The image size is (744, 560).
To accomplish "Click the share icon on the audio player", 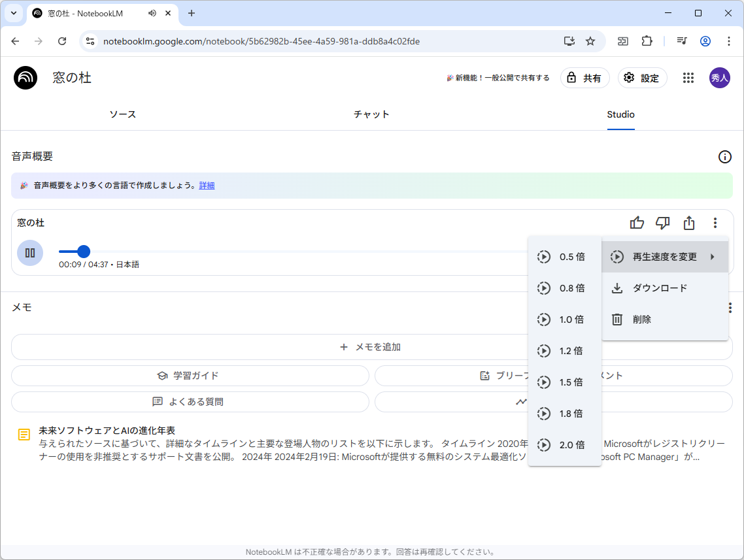I will 689,223.
